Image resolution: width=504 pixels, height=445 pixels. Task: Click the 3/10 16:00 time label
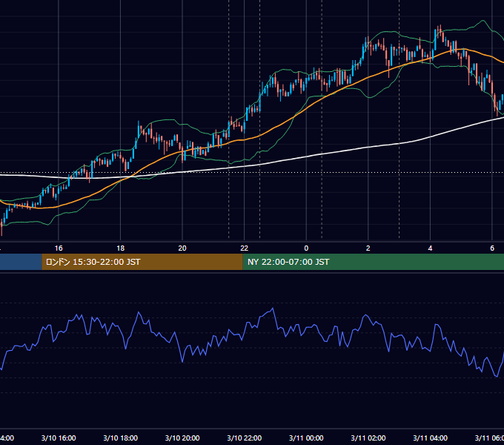click(x=59, y=438)
